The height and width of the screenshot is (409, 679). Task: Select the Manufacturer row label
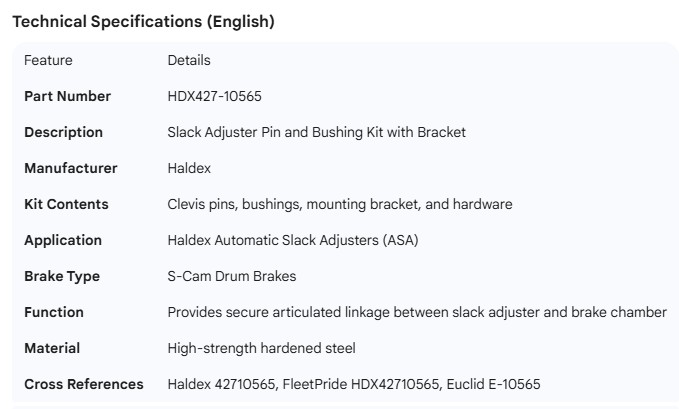click(x=70, y=168)
